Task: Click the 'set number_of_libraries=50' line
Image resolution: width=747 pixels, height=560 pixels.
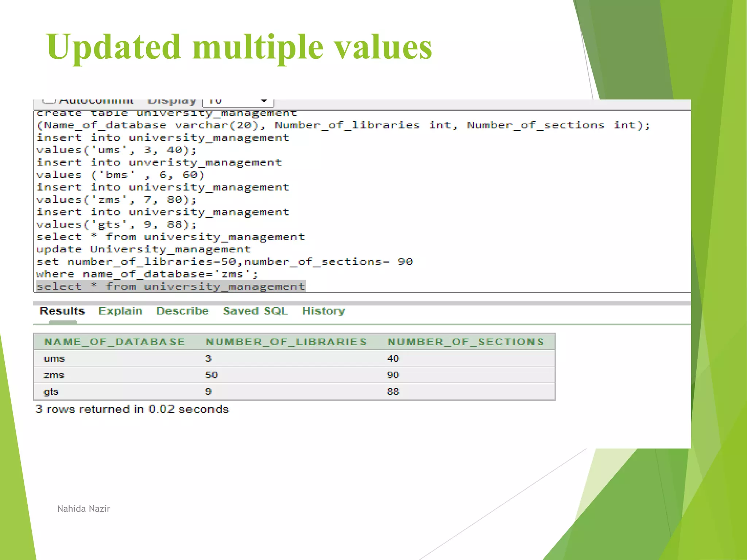Action: 225,262
